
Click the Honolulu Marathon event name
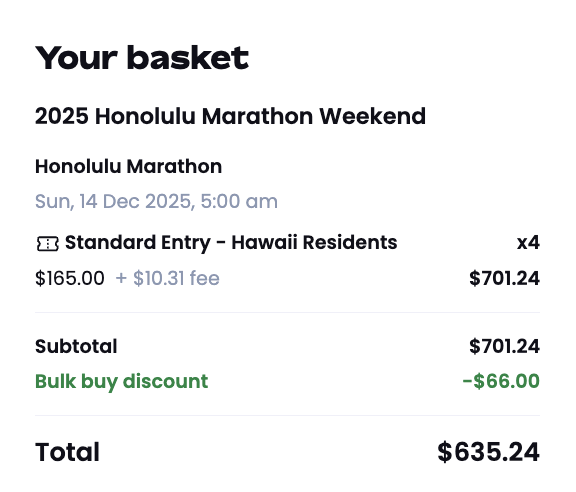pos(129,166)
